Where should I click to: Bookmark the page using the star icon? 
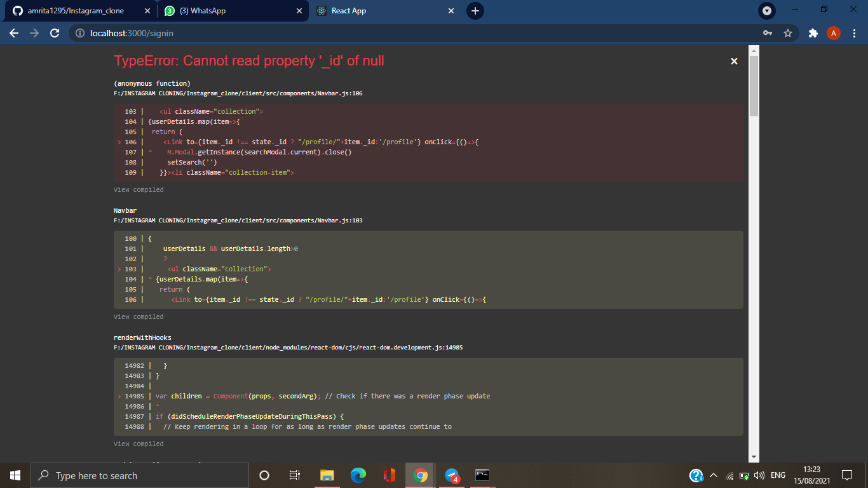787,33
